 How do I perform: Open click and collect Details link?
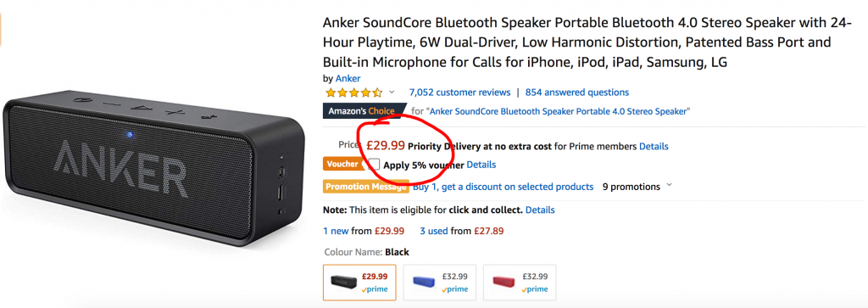pyautogui.click(x=540, y=210)
